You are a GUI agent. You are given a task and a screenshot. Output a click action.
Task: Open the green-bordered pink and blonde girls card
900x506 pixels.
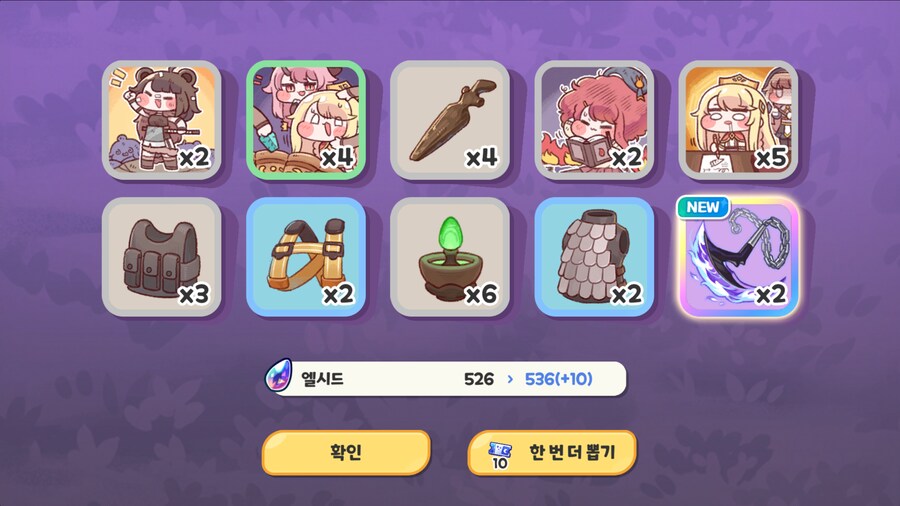pos(306,119)
